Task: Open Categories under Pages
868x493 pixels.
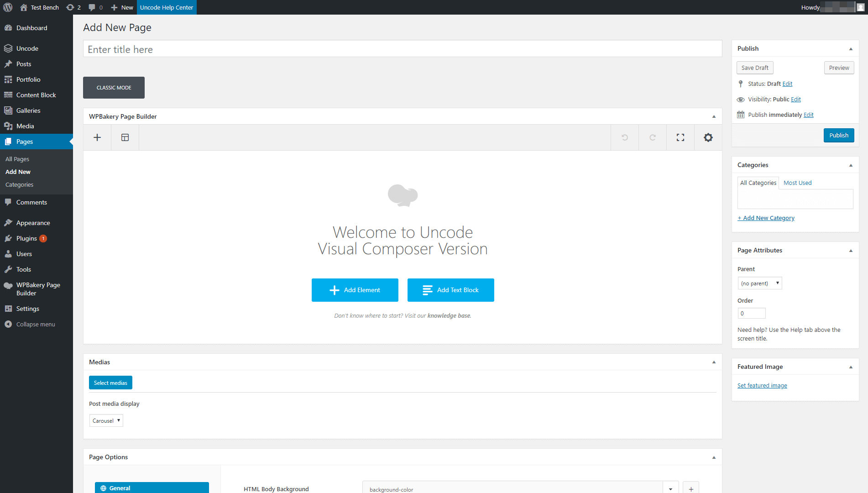Action: 19,184
